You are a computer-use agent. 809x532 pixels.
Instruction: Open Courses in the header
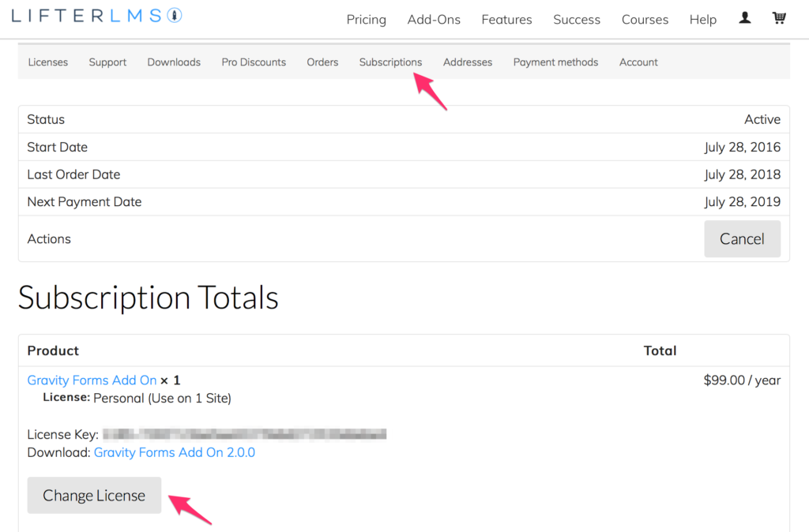tap(645, 20)
